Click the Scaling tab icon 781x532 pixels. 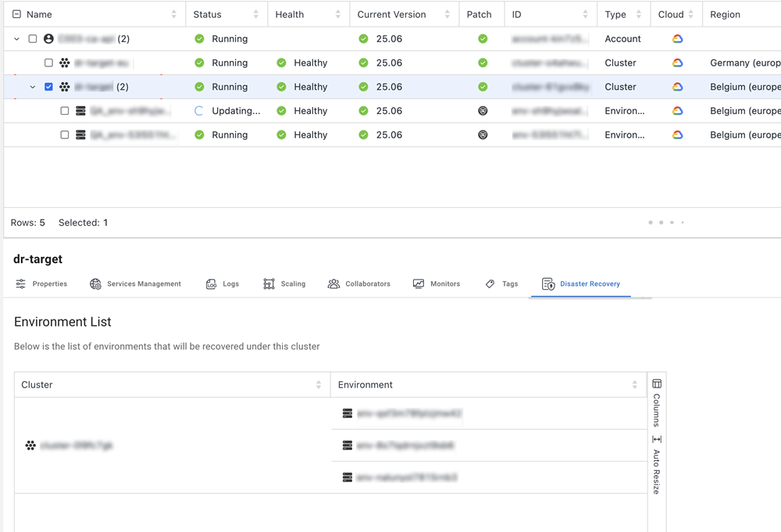tap(269, 284)
